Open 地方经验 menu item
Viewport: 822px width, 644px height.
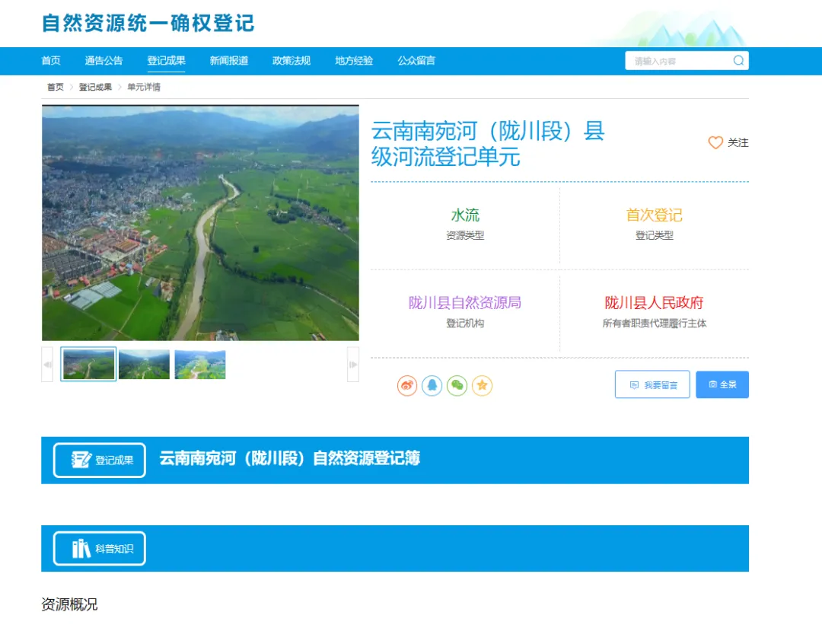(354, 61)
